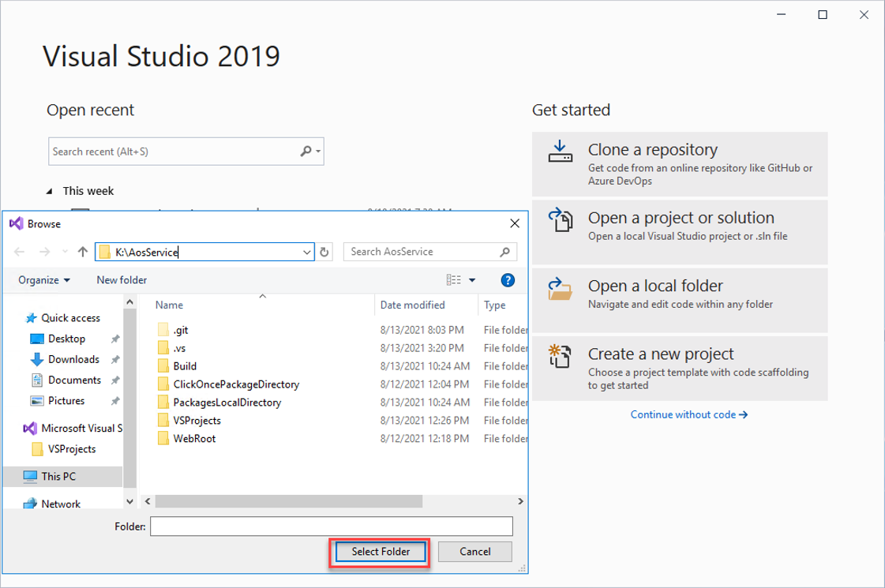Screen dimensions: 885x588
Task: Change the view layout icon
Action: [453, 280]
